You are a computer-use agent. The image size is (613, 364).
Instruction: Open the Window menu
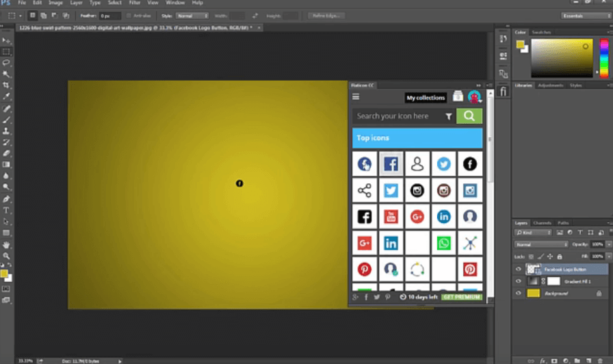175,3
